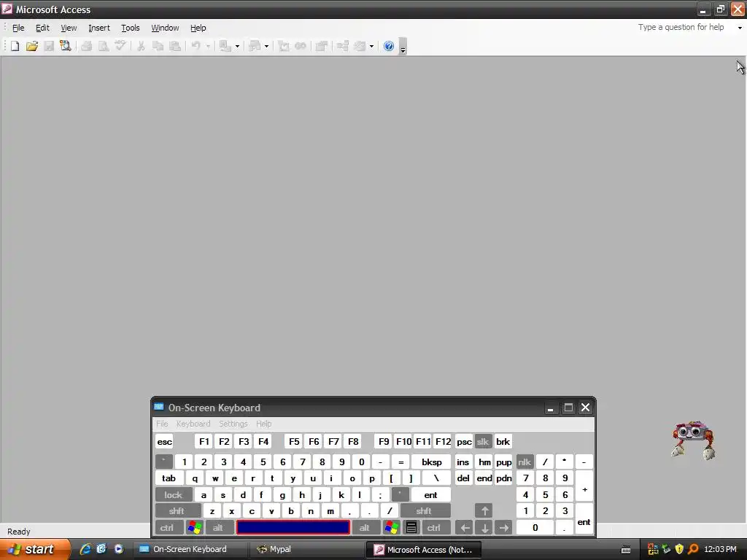Click the blue space bar key
Screen dimensions: 747x560
[293, 528]
